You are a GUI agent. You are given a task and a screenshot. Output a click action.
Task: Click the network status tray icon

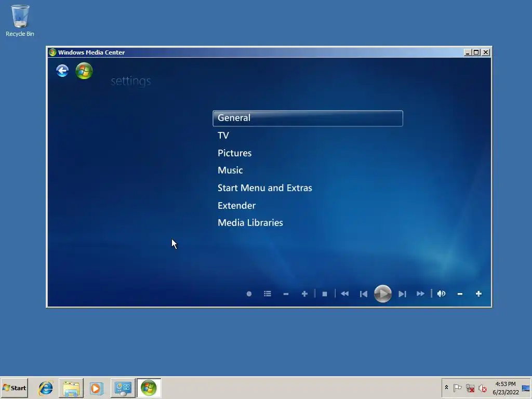coord(470,388)
